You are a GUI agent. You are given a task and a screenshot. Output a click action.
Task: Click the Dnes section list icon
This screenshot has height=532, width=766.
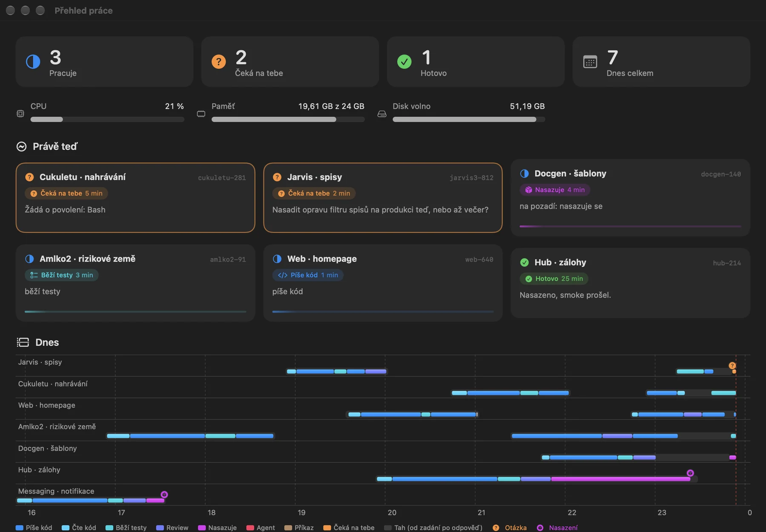pos(23,342)
